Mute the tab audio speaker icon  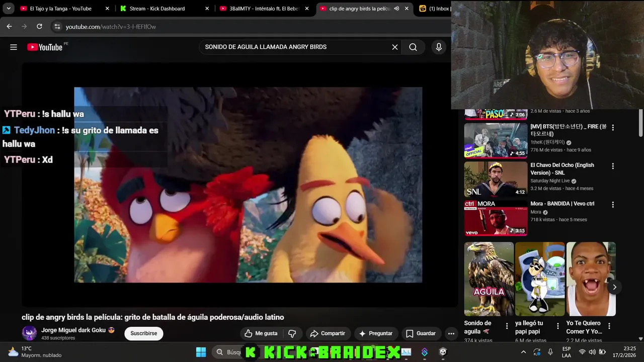point(396,9)
